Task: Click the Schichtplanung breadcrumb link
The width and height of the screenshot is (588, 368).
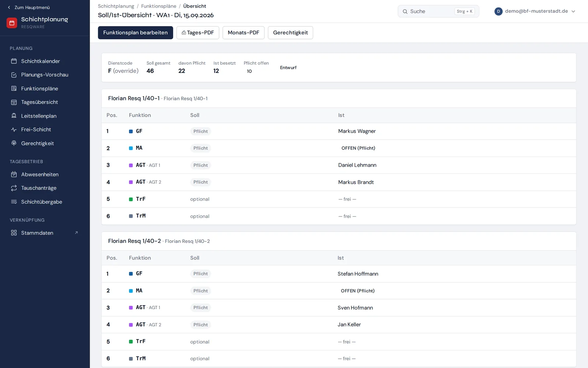Action: (x=116, y=6)
